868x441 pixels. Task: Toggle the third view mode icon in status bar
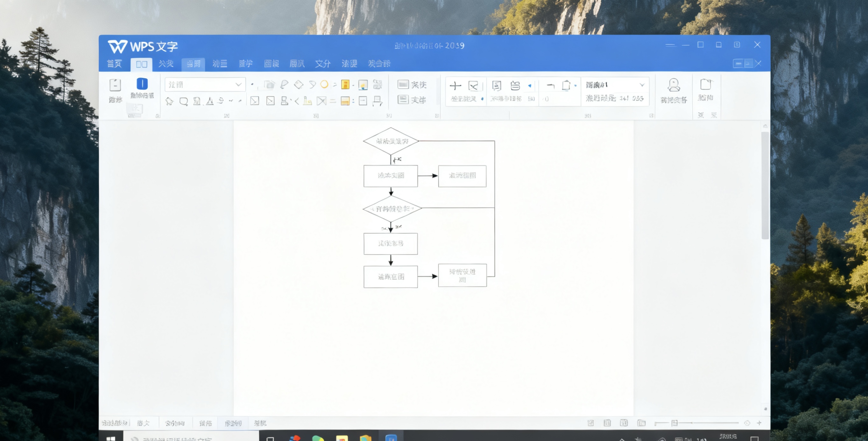[624, 423]
